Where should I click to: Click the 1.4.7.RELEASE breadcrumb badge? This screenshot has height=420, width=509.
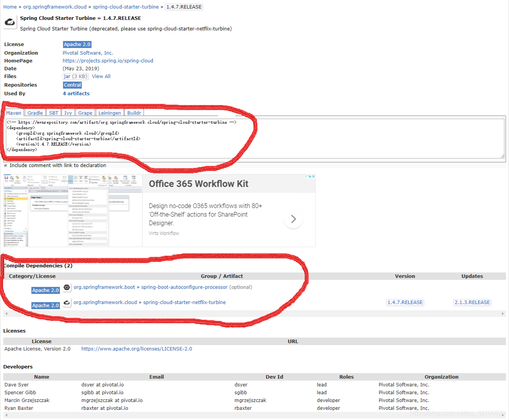click(184, 7)
